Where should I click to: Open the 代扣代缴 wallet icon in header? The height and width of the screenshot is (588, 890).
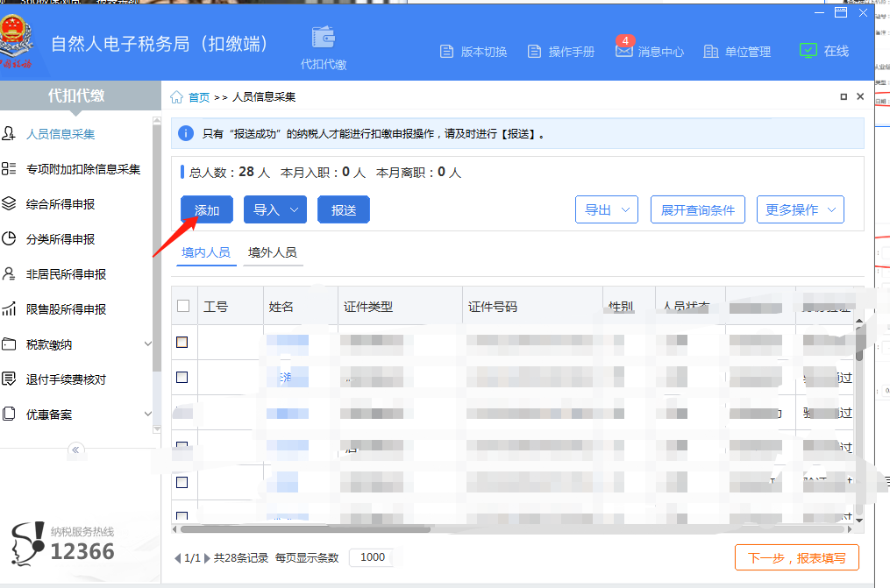324,38
